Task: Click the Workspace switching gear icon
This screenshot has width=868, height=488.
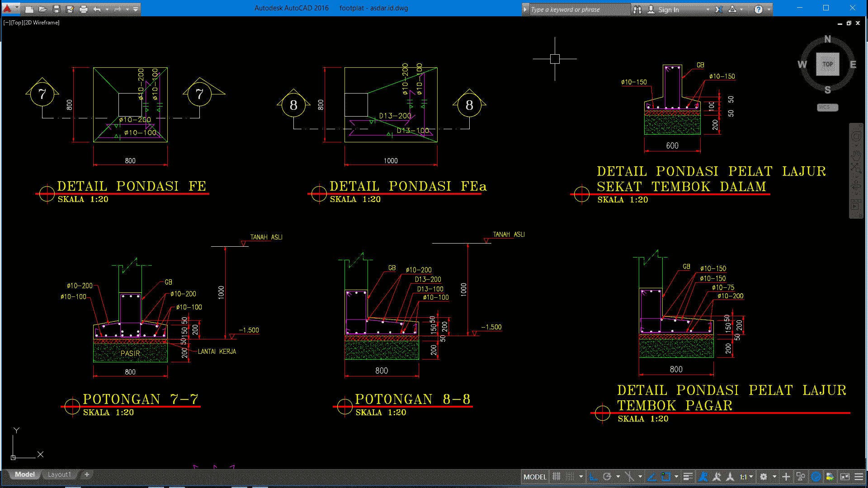Action: [x=764, y=477]
